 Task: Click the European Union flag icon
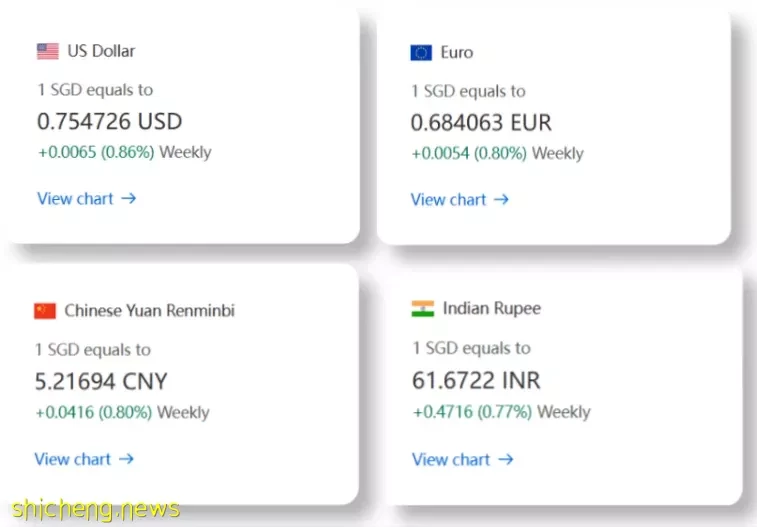pos(421,53)
